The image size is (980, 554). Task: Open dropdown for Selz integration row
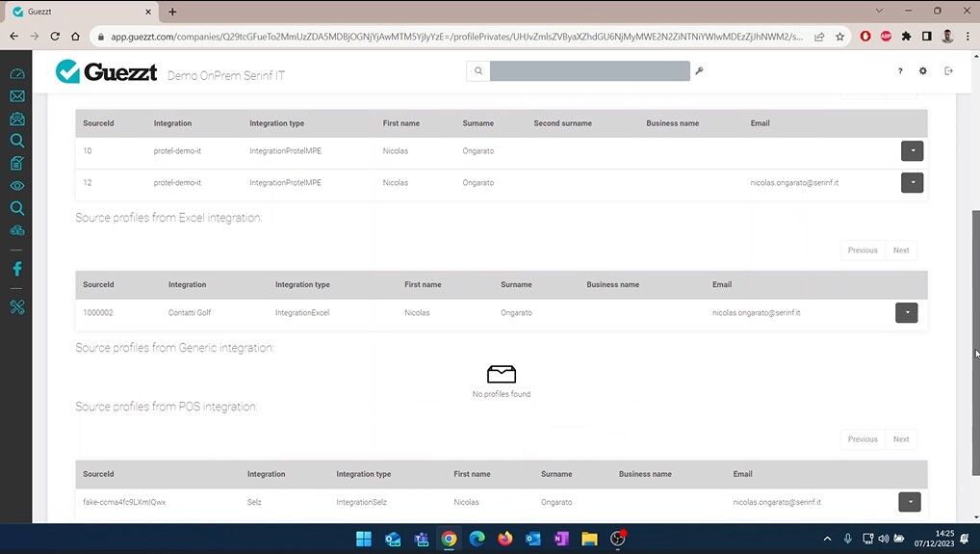pos(909,502)
